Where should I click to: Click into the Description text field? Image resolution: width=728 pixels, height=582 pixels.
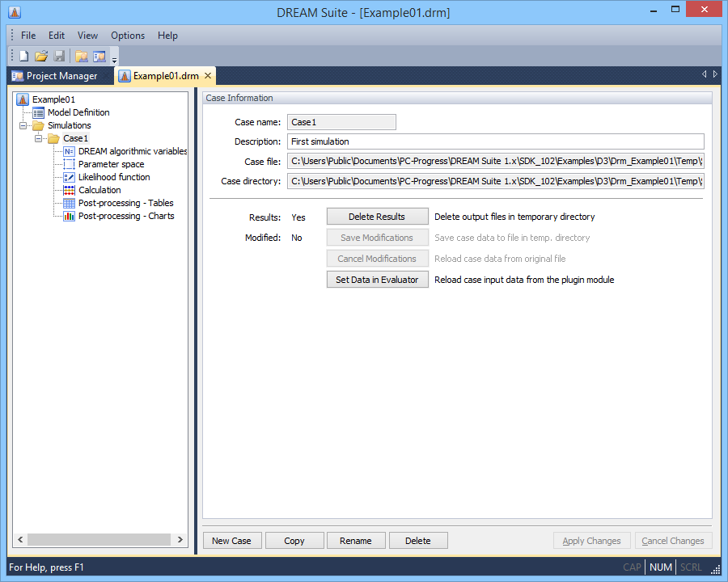pyautogui.click(x=496, y=141)
